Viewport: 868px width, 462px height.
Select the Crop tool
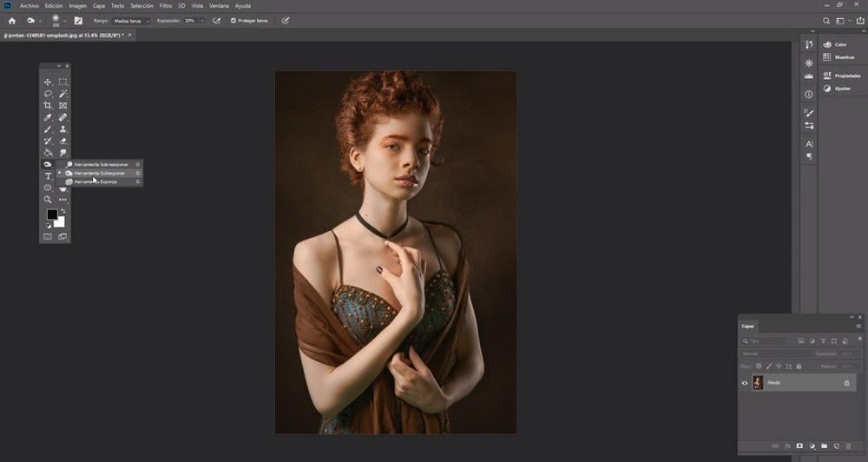pos(48,105)
